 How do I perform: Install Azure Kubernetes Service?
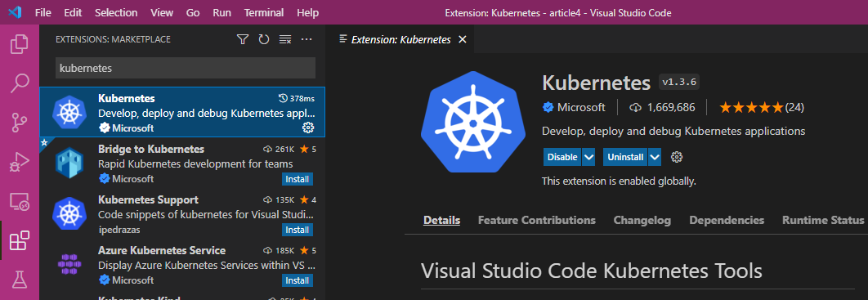click(298, 280)
